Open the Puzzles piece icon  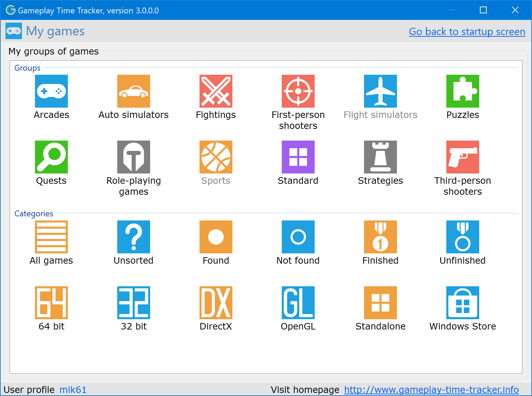click(x=463, y=91)
